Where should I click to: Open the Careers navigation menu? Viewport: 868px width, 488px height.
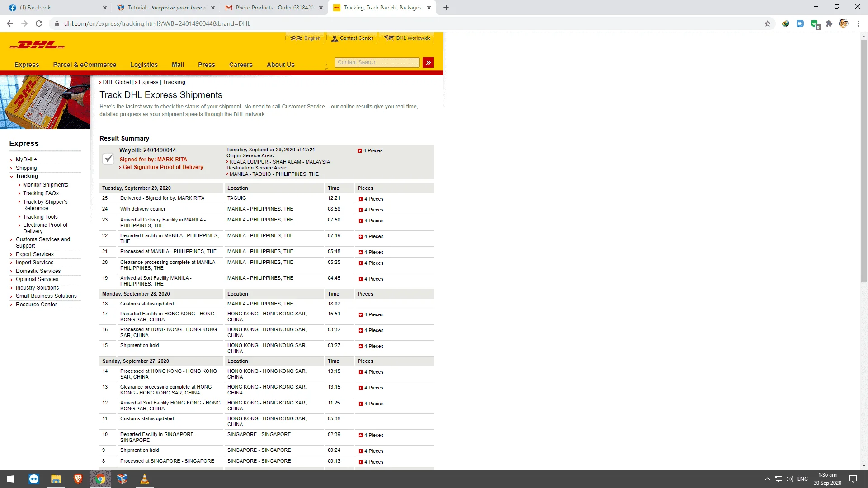pos(241,65)
